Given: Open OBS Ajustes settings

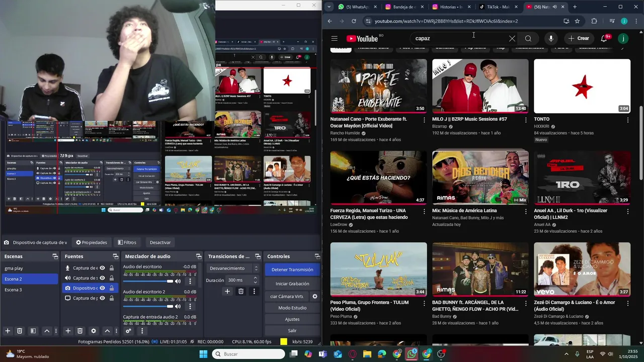Looking at the screenshot, I should click(292, 319).
